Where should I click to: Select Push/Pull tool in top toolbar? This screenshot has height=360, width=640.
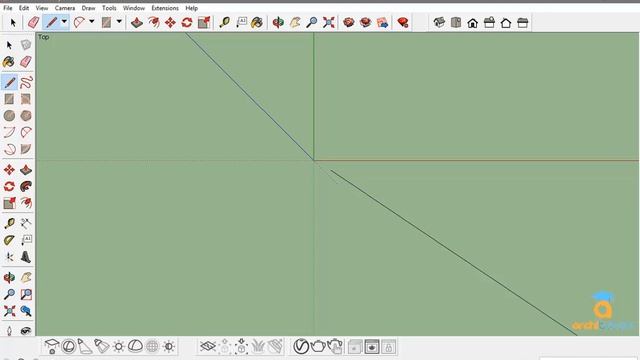tap(137, 22)
